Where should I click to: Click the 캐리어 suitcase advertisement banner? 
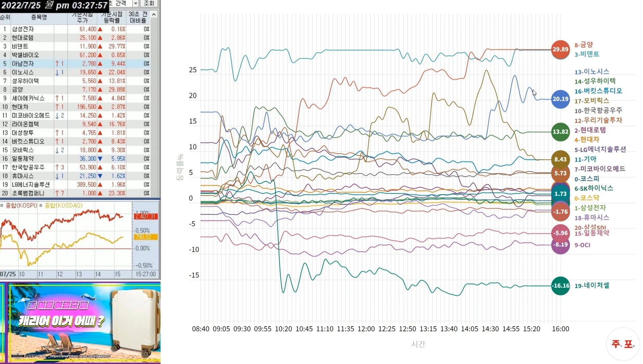[x=80, y=323]
